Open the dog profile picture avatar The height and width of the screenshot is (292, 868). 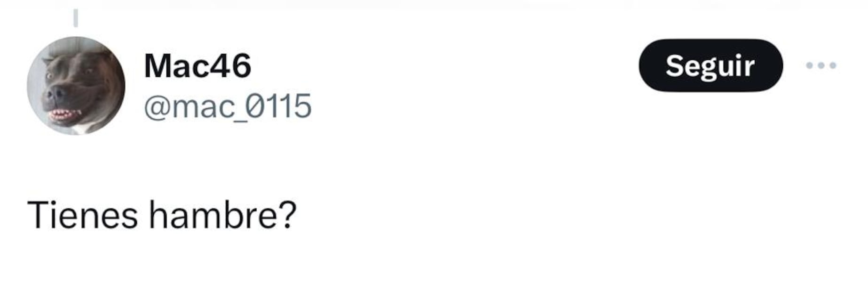point(76,86)
